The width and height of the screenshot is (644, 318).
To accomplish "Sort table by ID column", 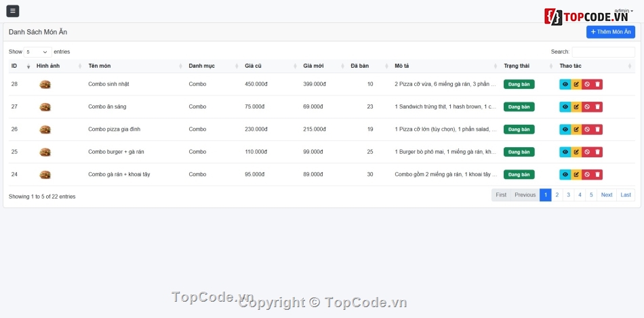I will (20, 66).
